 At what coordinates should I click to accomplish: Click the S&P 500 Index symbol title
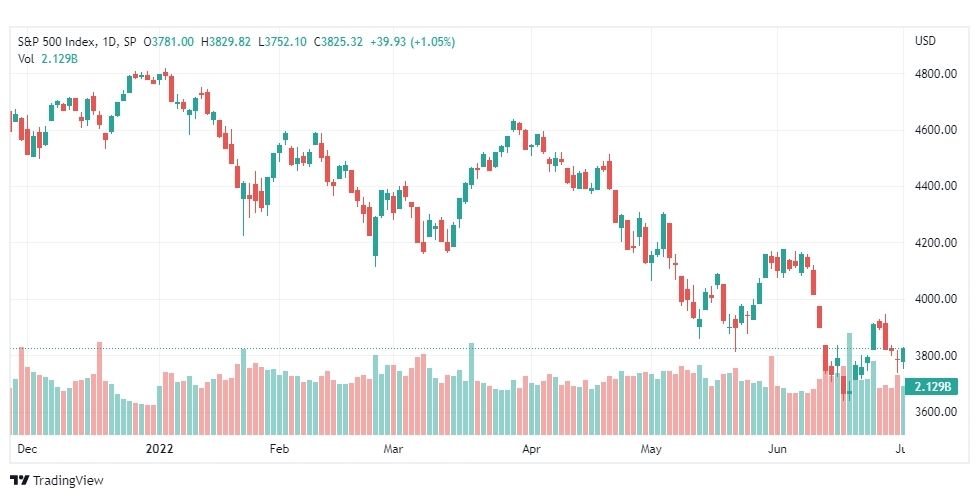pos(57,41)
